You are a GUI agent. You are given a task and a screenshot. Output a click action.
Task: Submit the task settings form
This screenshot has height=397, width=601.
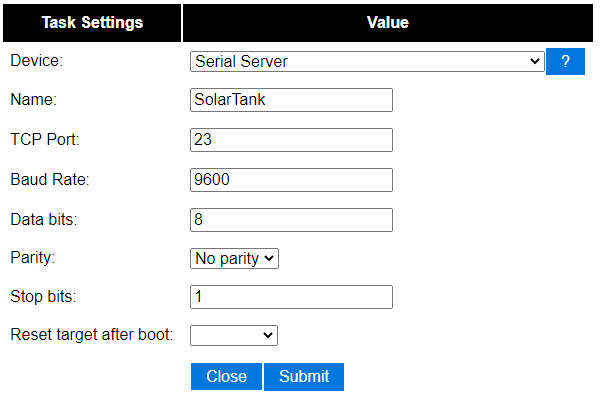point(304,377)
